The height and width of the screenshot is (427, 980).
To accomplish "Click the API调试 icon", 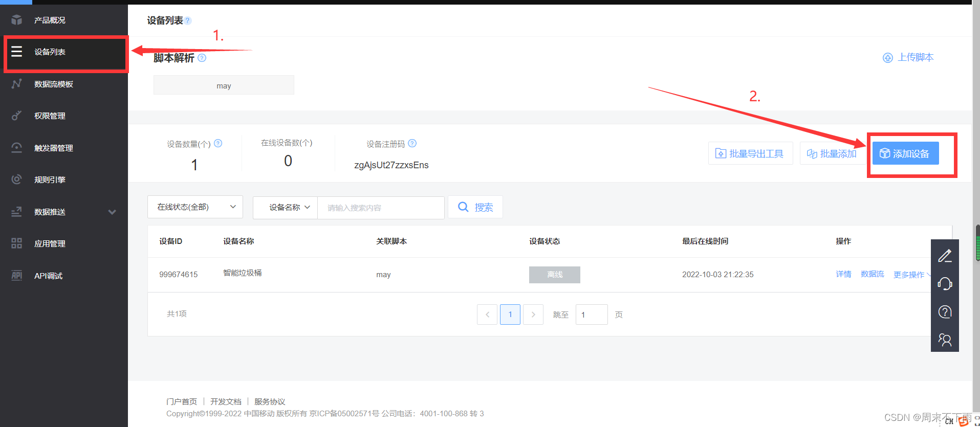I will click(x=17, y=275).
